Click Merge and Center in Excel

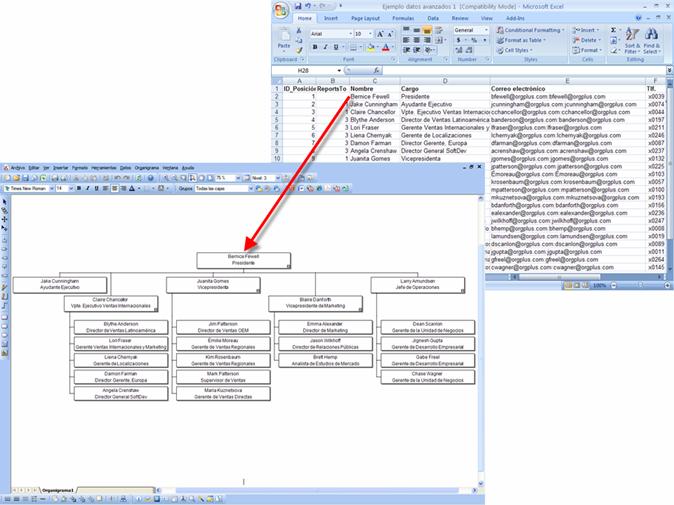tap(439, 40)
